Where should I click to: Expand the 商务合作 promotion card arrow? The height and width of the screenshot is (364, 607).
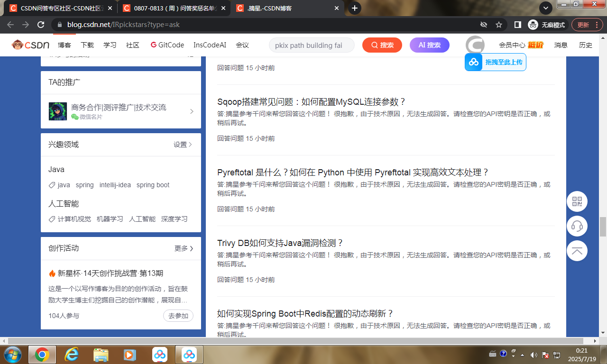pyautogui.click(x=192, y=111)
